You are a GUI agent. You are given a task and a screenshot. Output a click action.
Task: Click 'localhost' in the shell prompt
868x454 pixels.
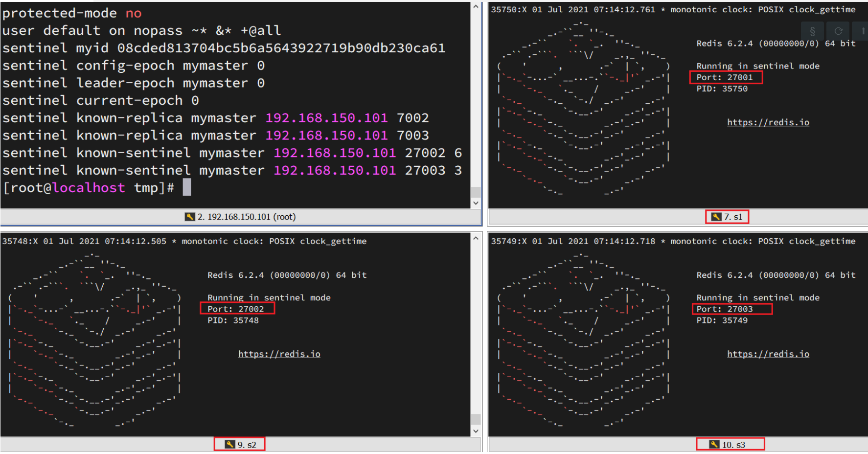pos(89,188)
